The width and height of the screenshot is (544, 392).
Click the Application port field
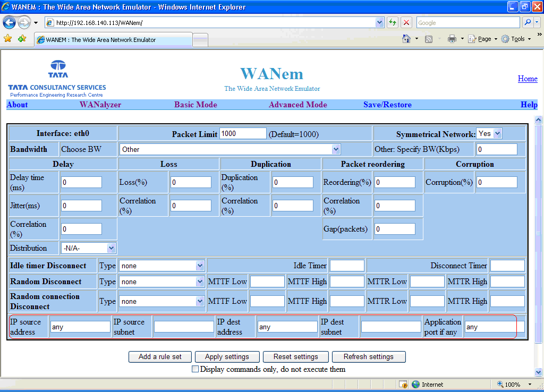point(495,327)
